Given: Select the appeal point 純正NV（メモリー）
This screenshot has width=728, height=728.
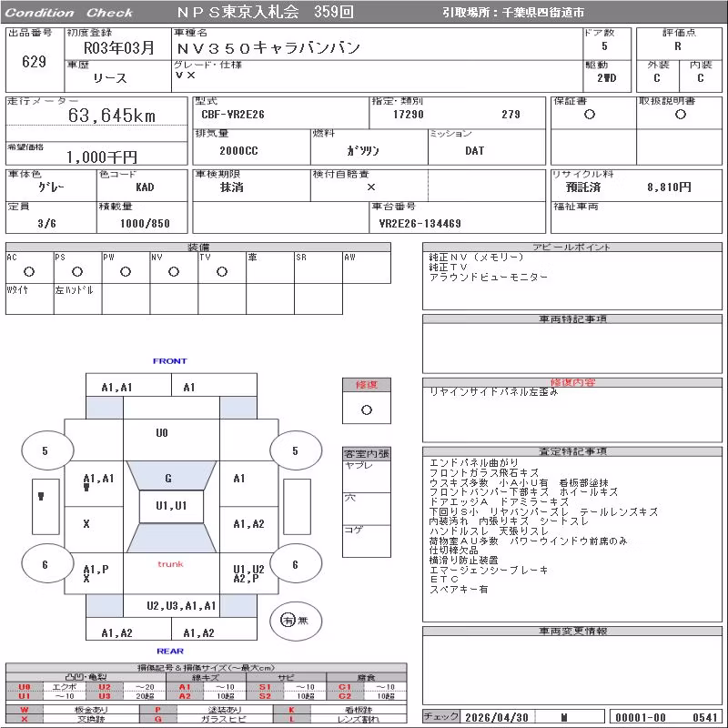Looking at the screenshot, I should (x=476, y=258).
